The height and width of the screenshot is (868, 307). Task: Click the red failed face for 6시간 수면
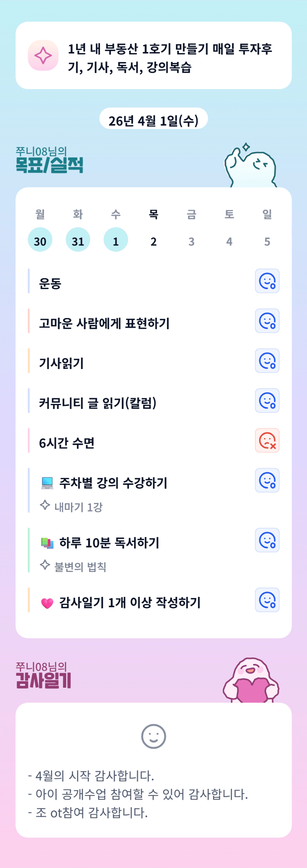pyautogui.click(x=267, y=440)
